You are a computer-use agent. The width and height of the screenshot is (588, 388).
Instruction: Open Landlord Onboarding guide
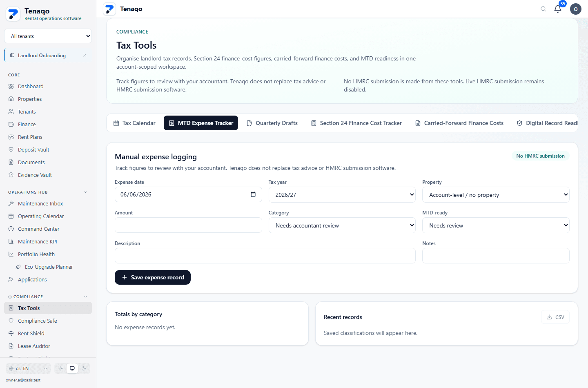(42, 56)
